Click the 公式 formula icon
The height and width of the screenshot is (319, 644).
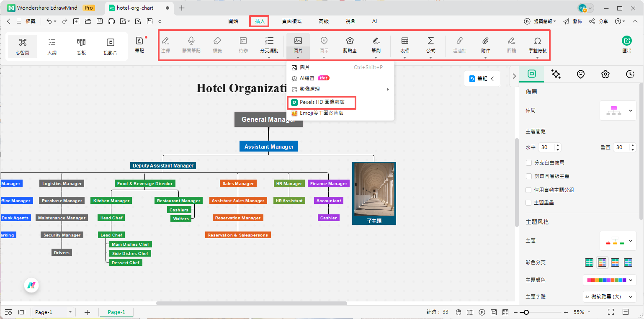point(430,41)
